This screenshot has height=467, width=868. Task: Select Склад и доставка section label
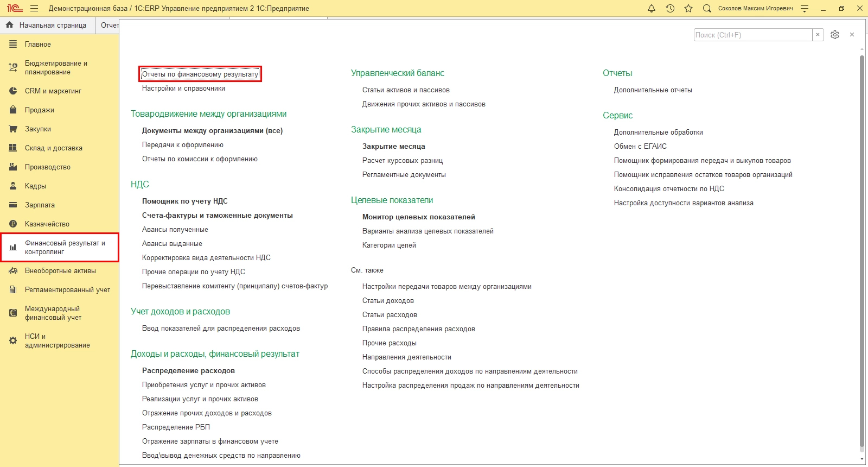[x=54, y=148]
